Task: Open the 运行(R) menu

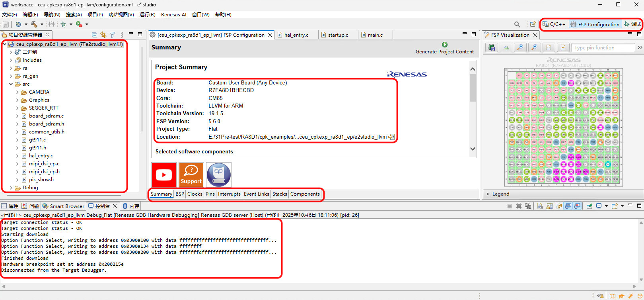Action: [x=147, y=15]
